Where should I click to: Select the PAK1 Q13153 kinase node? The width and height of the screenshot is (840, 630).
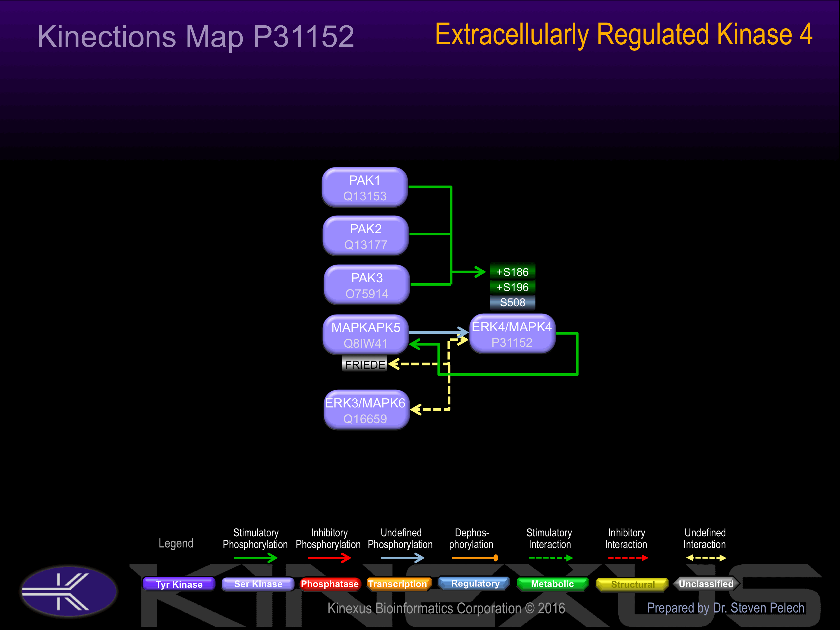pos(365,188)
